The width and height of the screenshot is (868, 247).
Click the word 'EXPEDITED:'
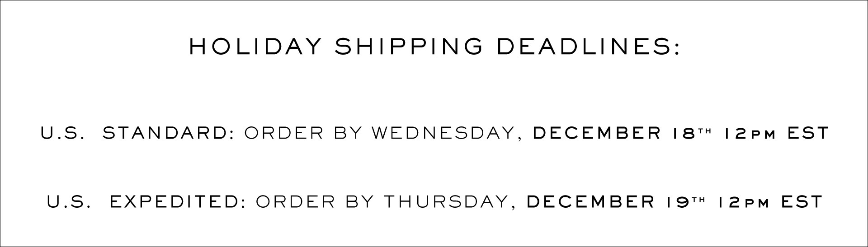(x=178, y=202)
